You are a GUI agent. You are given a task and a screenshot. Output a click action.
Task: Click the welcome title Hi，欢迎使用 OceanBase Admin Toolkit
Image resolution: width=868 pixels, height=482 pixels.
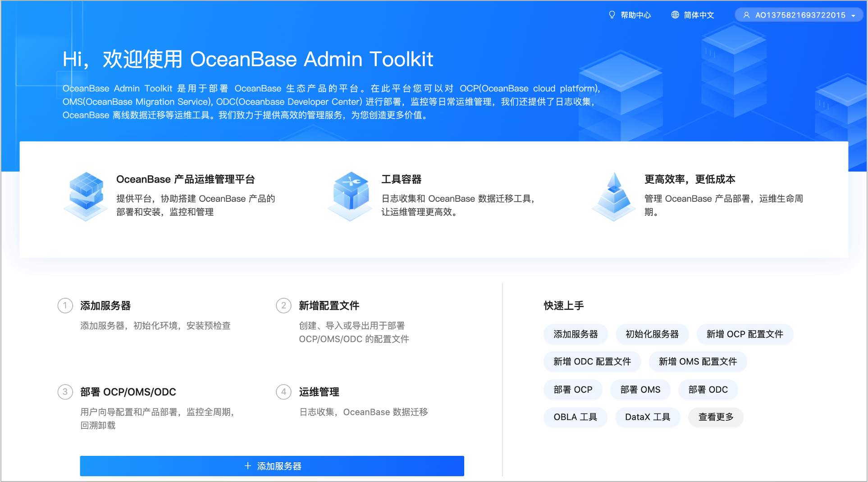click(248, 59)
